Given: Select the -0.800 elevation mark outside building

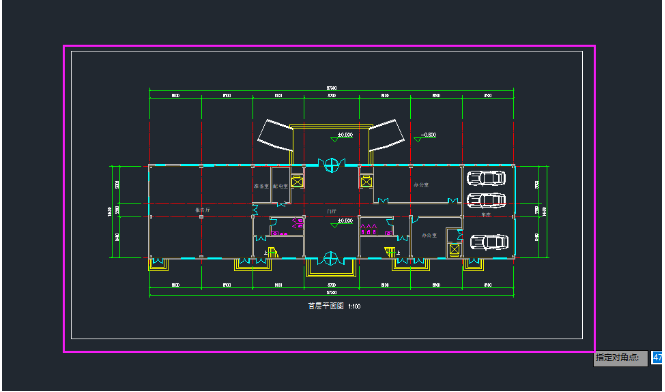Looking at the screenshot, I should pyautogui.click(x=425, y=136).
